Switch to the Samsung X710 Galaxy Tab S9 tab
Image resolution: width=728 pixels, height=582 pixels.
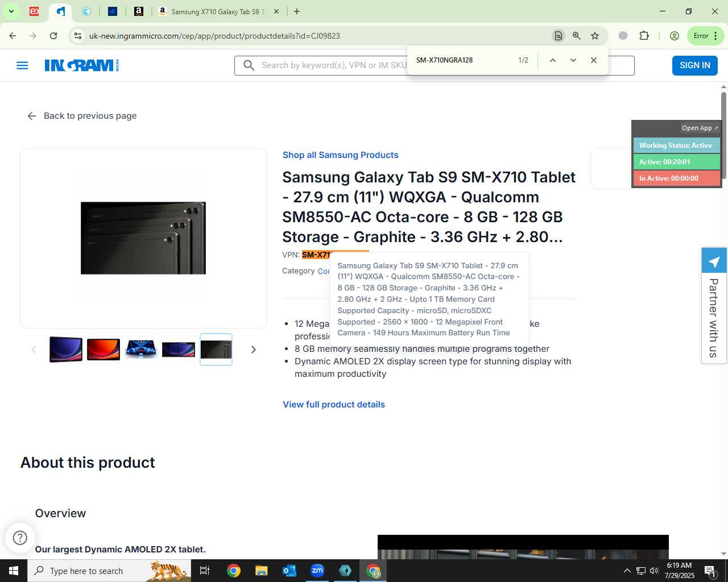219,11
